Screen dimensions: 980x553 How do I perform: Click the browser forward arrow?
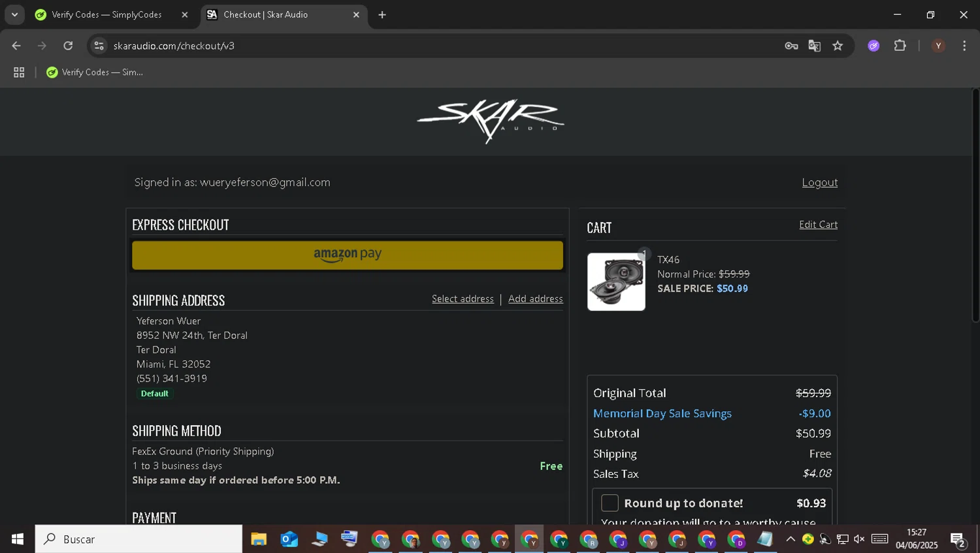[x=42, y=46]
